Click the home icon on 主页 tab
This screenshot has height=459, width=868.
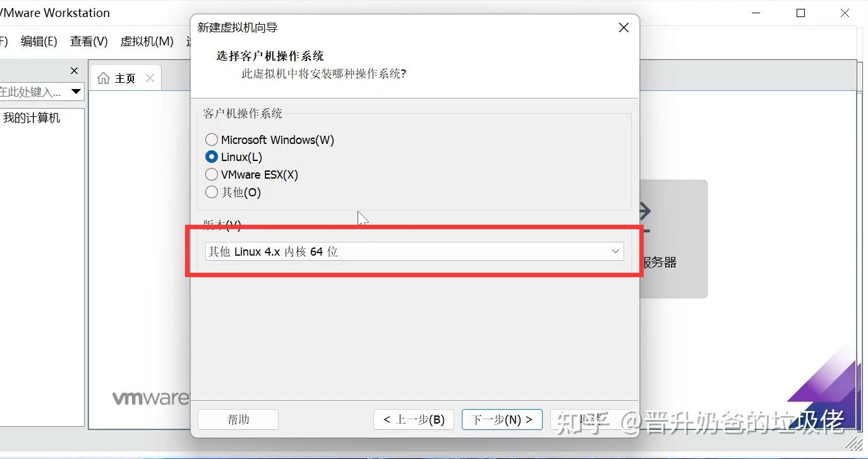click(x=104, y=78)
